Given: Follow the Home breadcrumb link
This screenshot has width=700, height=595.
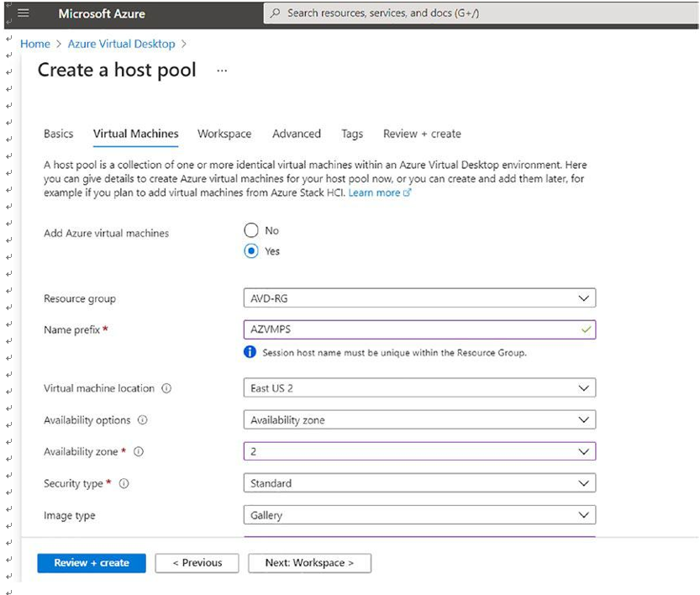Looking at the screenshot, I should (35, 44).
